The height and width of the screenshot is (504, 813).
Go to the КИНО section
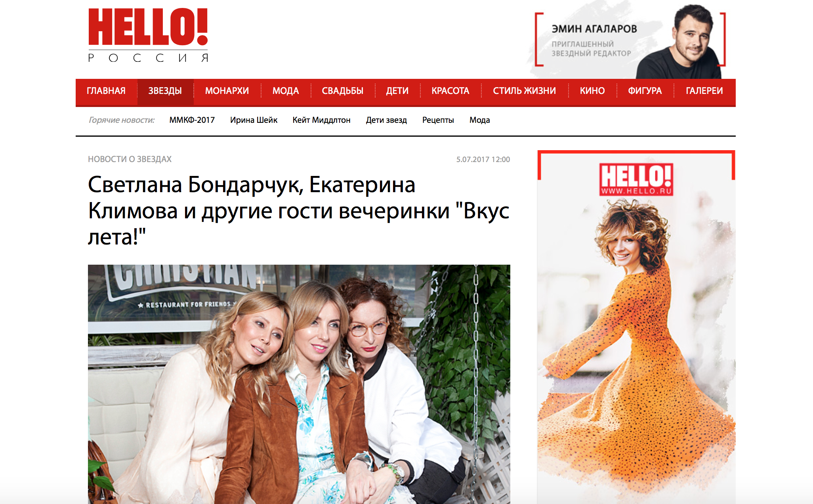tap(592, 91)
